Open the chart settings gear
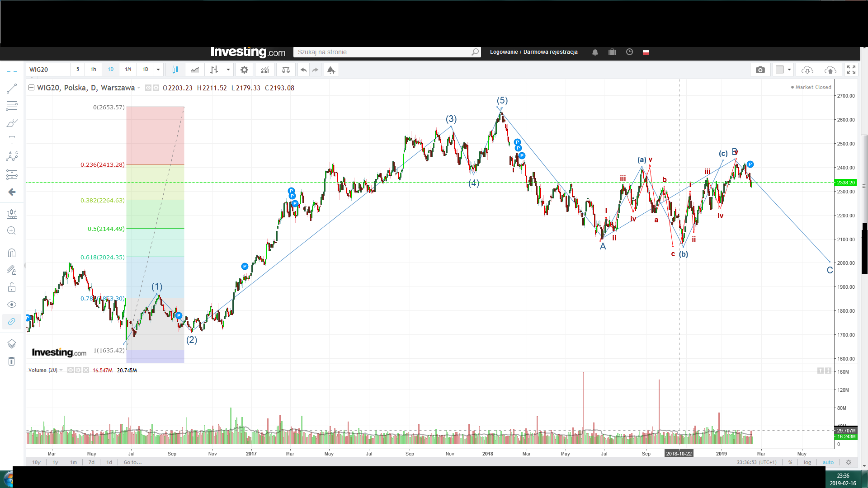The image size is (868, 488). 244,70
